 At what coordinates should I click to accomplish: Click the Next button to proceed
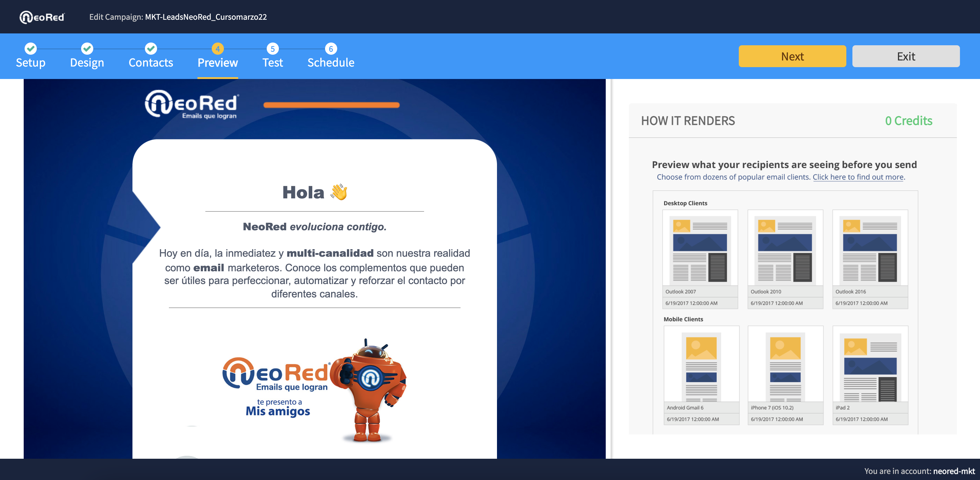coord(793,56)
